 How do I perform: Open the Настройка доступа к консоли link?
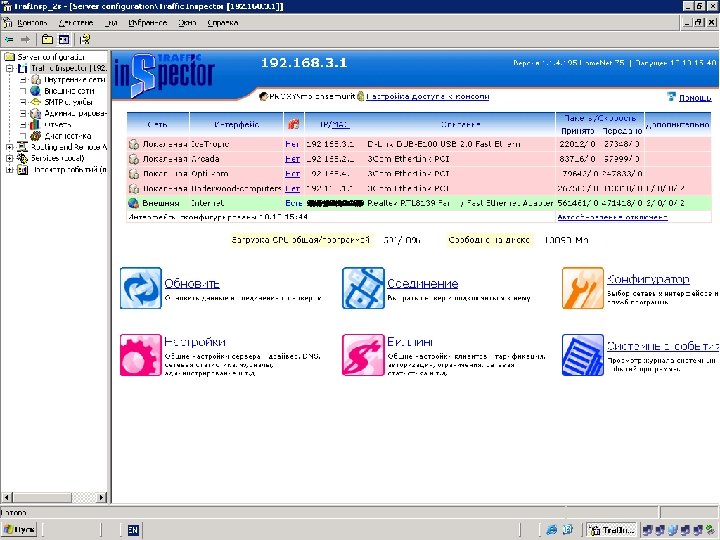coord(428,96)
